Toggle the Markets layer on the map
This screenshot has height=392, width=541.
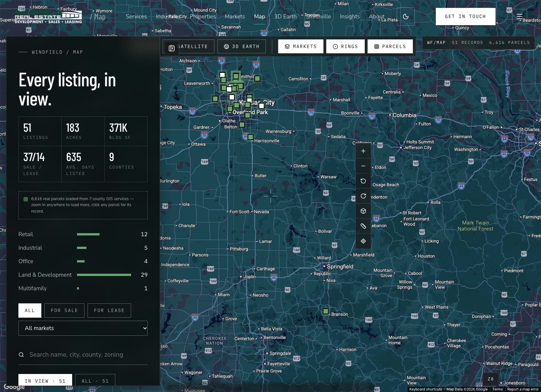301,47
